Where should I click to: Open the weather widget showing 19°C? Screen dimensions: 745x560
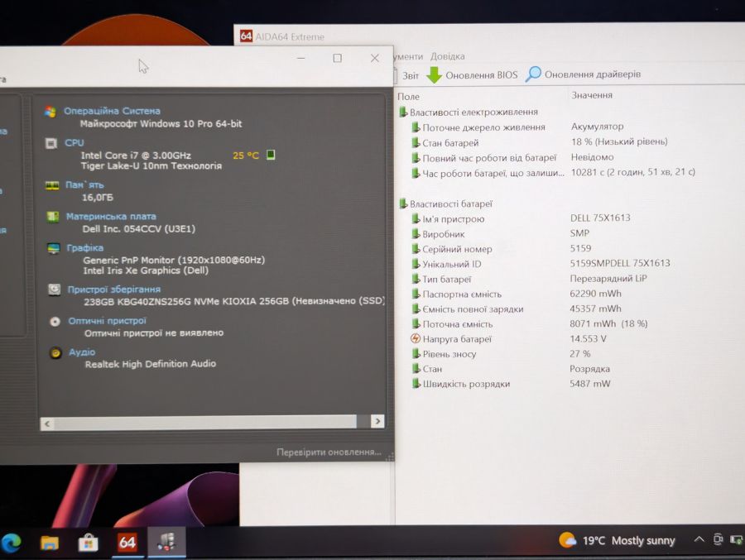(618, 540)
